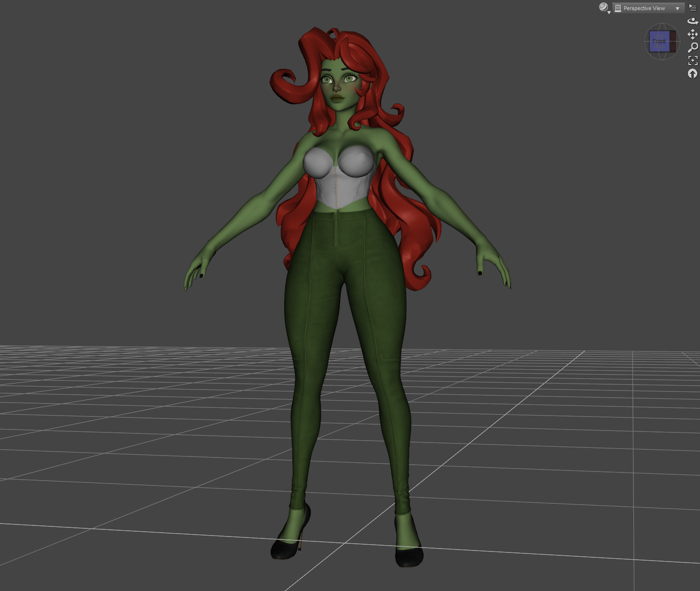The width and height of the screenshot is (700, 591).
Task: Open the draw style sphere menu
Action: (x=604, y=8)
